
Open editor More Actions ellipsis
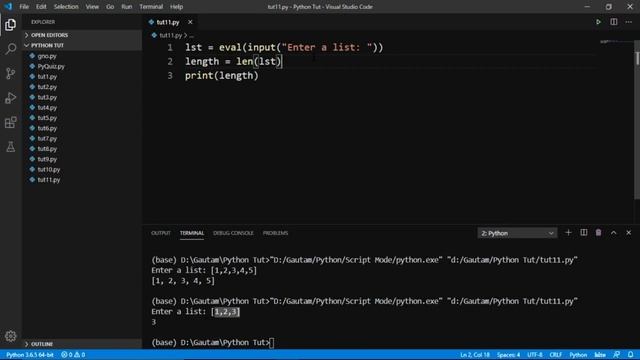pyautogui.click(x=629, y=22)
